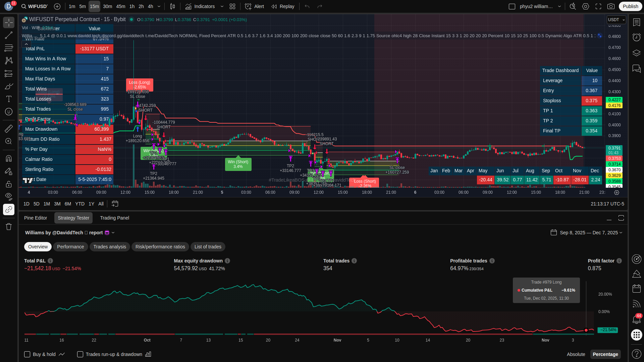Toggle the hide all drawings eye icon
Viewport: 644px width, 362px height.
(9, 196)
